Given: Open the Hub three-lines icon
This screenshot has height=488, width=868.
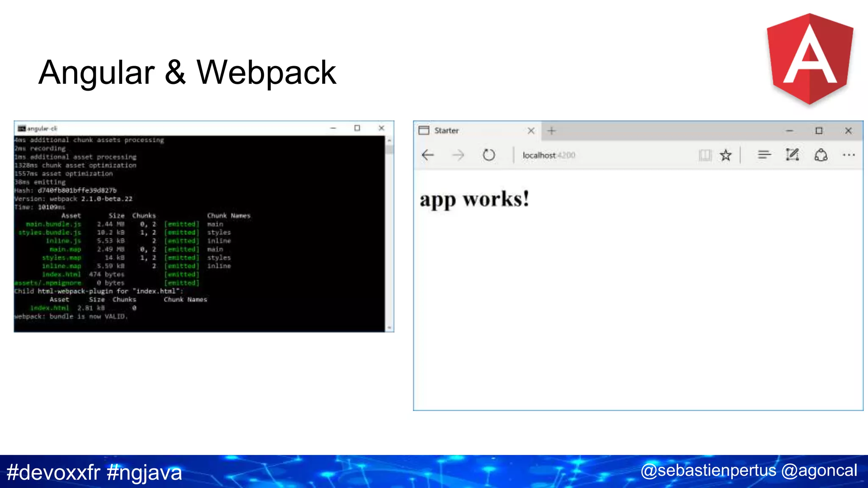Looking at the screenshot, I should click(x=764, y=155).
